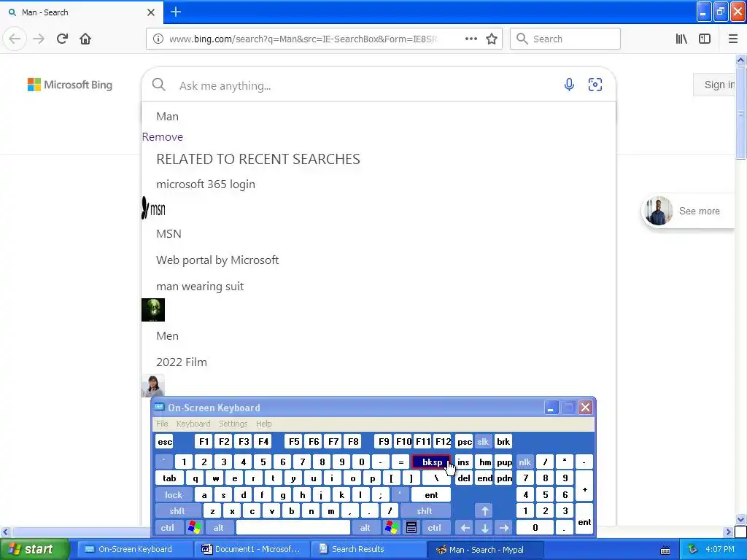Reload the page with the refresh icon
The image size is (747, 560).
(x=62, y=39)
